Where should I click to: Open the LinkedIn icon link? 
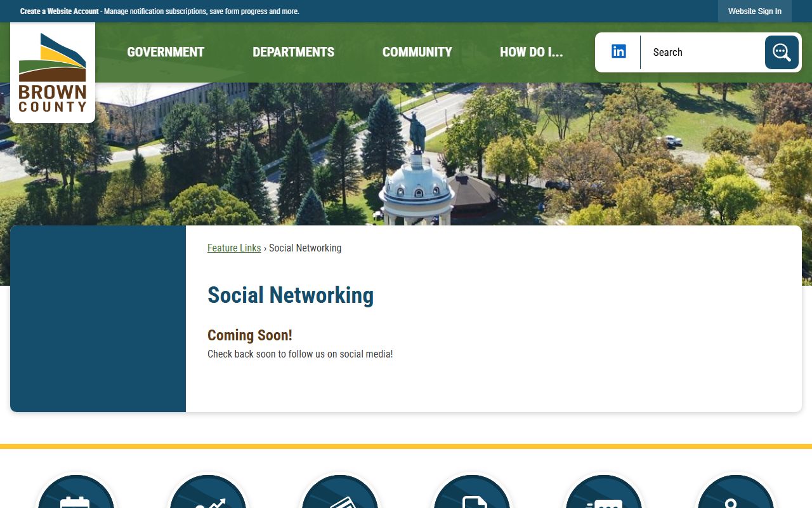pos(619,51)
